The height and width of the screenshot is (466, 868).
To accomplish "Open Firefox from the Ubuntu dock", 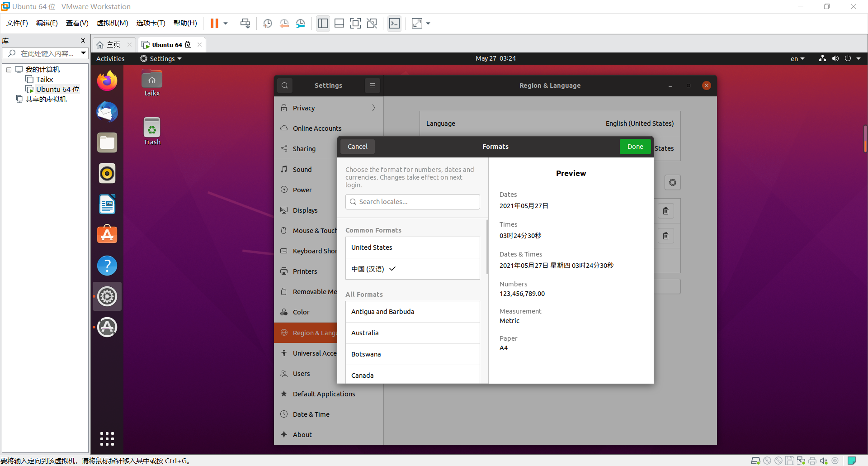I will [x=107, y=81].
